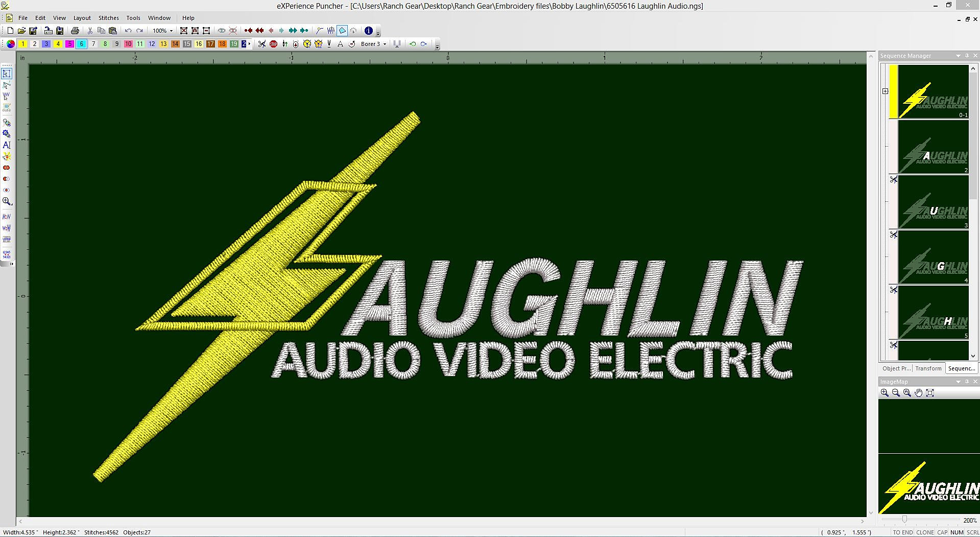Open the File menu
980x537 pixels.
(23, 18)
